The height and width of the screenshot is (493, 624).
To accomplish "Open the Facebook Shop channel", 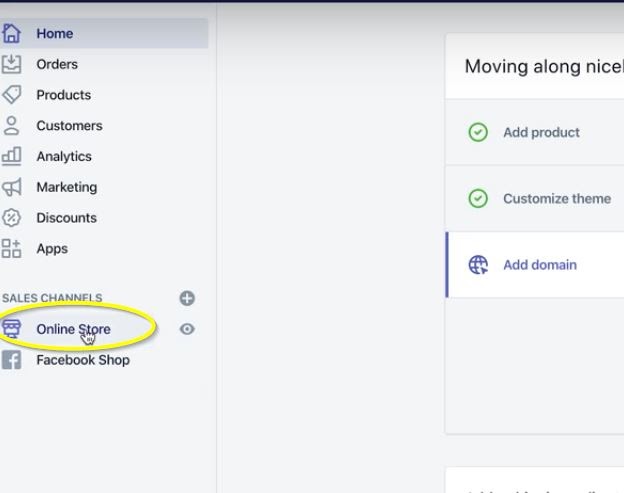I will pos(83,360).
